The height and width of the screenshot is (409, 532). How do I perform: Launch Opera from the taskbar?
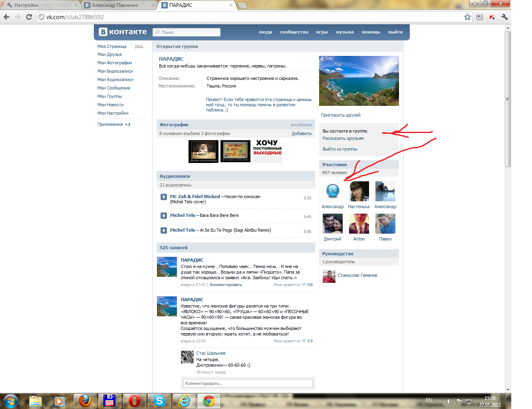point(135,401)
